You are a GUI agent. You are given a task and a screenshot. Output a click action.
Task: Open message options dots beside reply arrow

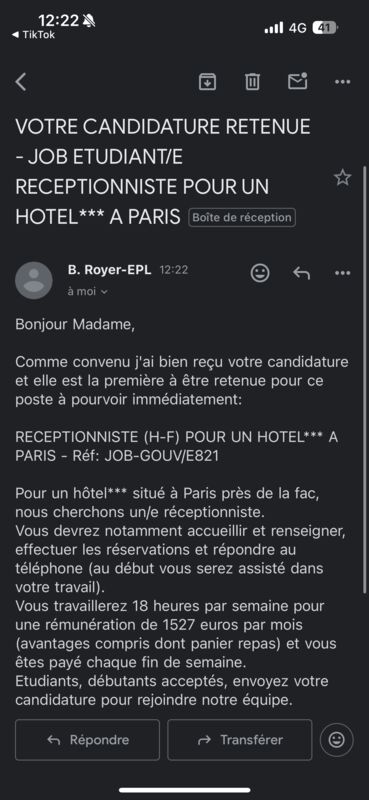pos(342,273)
